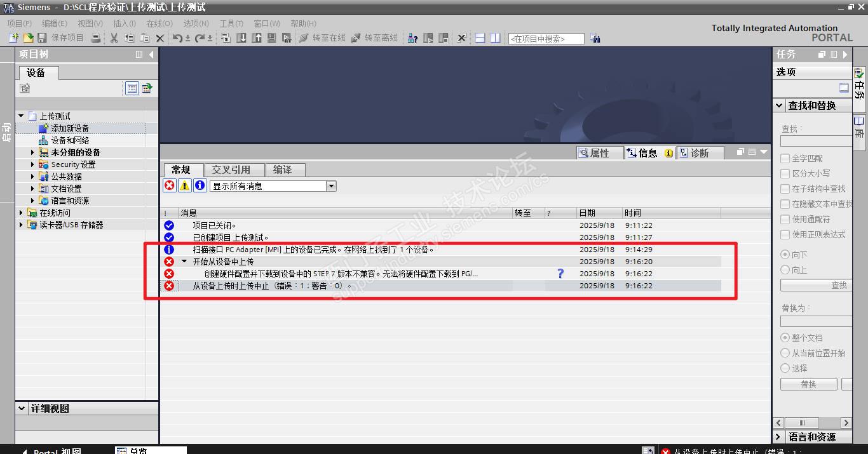
Task: Click the Open project toolbar icon
Action: pyautogui.click(x=28, y=38)
